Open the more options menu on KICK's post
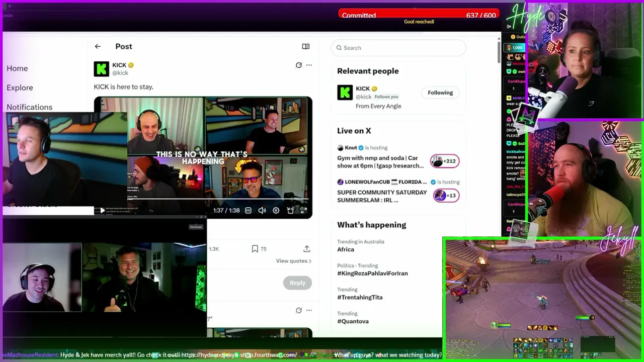The image size is (644, 362). click(309, 65)
